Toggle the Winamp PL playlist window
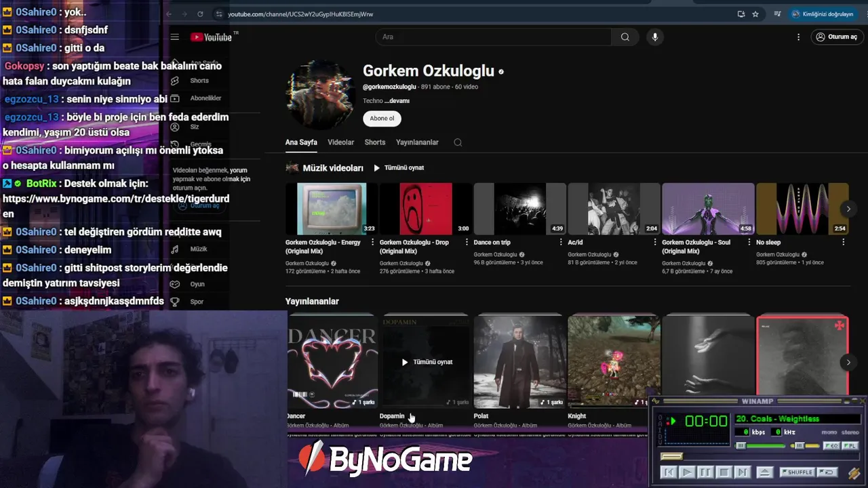Viewport: 868px width, 488px height. (x=850, y=446)
